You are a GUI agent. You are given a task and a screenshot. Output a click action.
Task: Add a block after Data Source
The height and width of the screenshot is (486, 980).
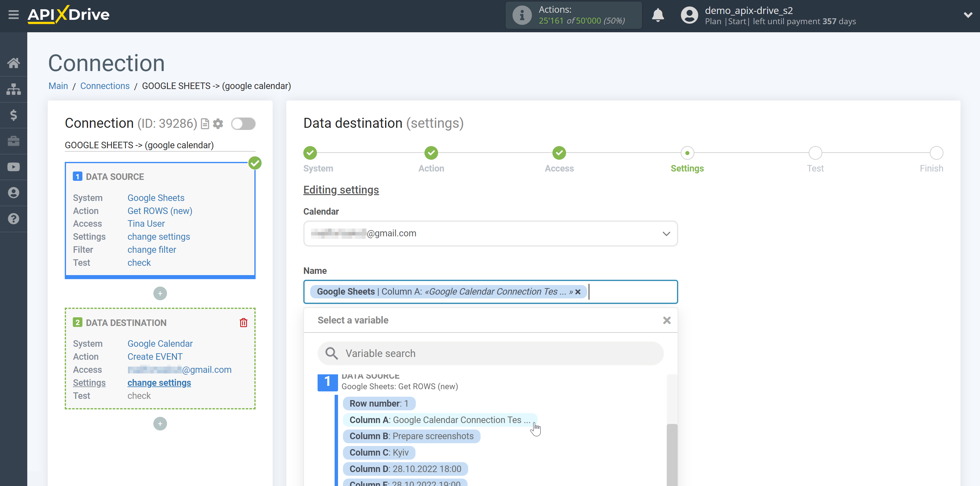(x=160, y=293)
